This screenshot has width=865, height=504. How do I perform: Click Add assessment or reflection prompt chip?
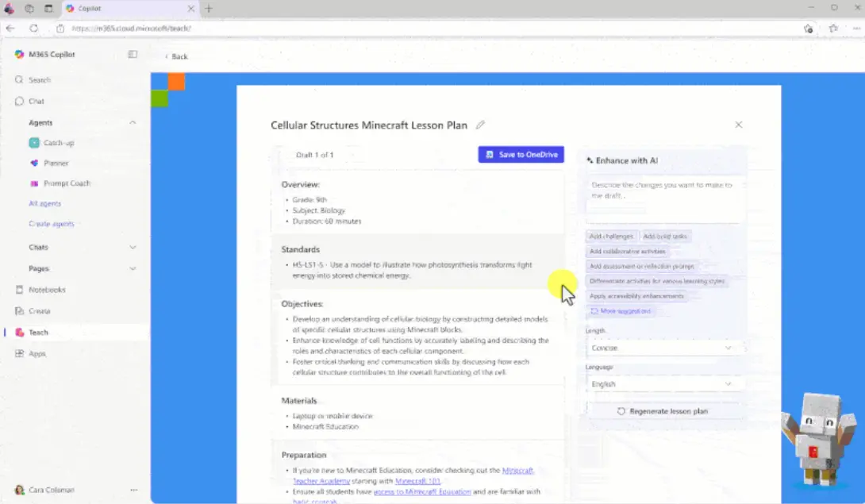tap(641, 266)
